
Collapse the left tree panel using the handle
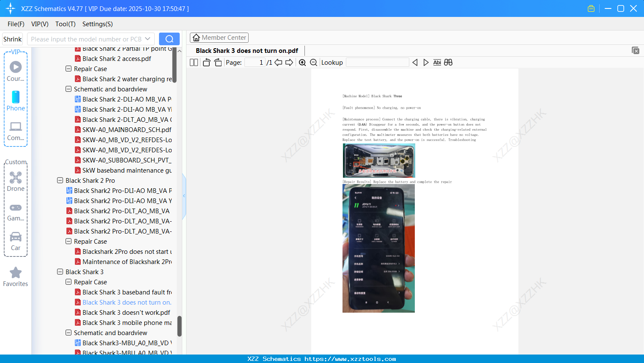(x=184, y=196)
